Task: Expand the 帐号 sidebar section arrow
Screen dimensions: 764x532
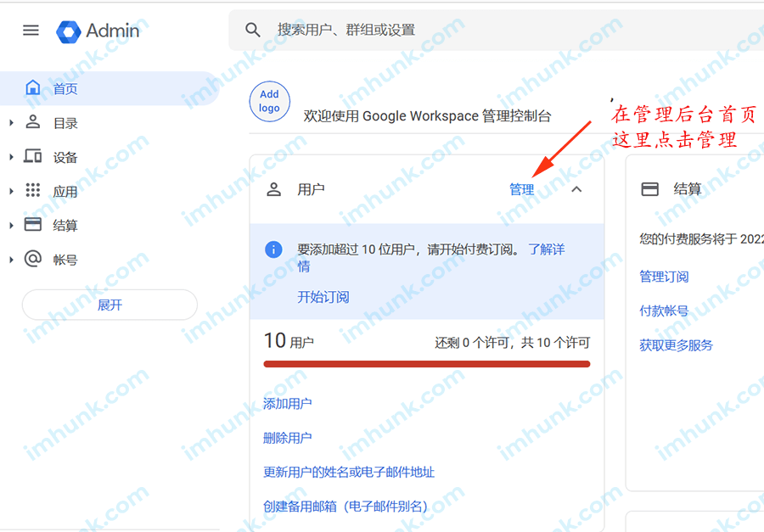Action: point(11,260)
